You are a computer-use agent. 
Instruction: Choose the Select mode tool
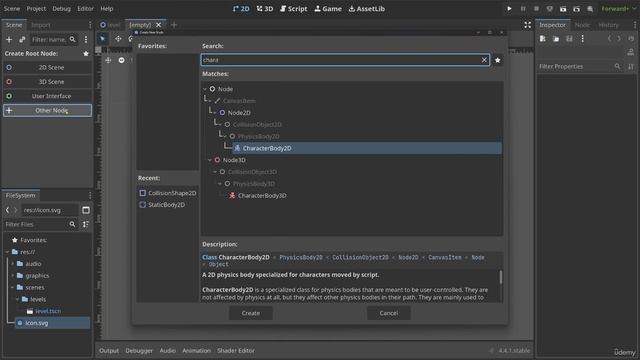tap(102, 38)
